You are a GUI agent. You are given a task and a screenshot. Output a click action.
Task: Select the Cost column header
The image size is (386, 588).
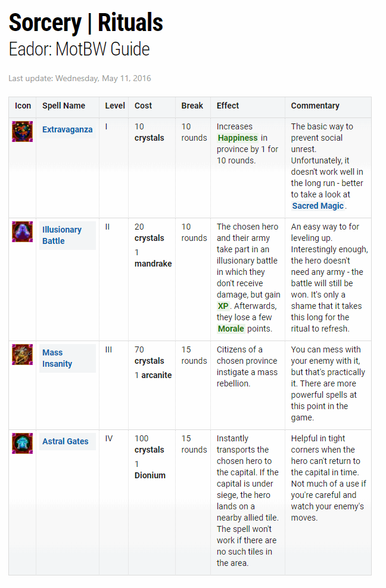pos(144,106)
